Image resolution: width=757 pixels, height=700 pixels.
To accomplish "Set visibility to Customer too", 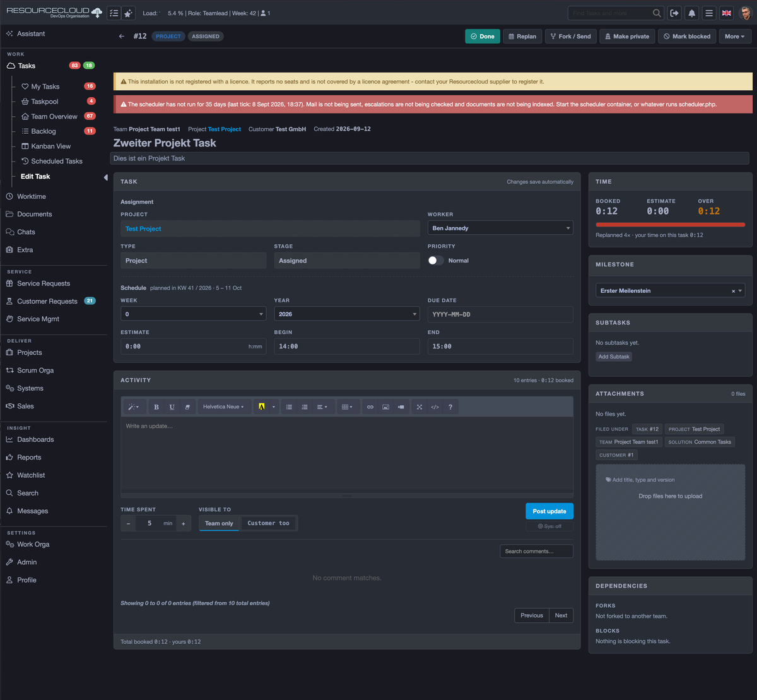I will pyautogui.click(x=269, y=523).
